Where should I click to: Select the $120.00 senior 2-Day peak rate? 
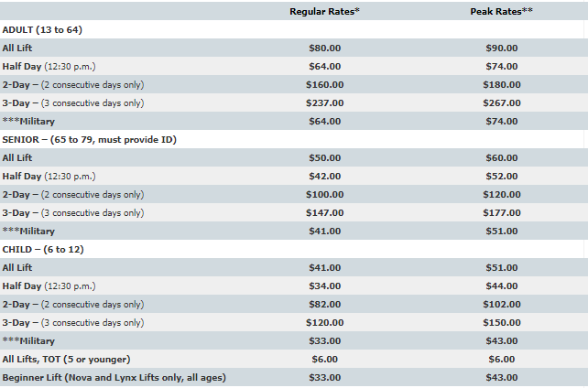pyautogui.click(x=501, y=194)
